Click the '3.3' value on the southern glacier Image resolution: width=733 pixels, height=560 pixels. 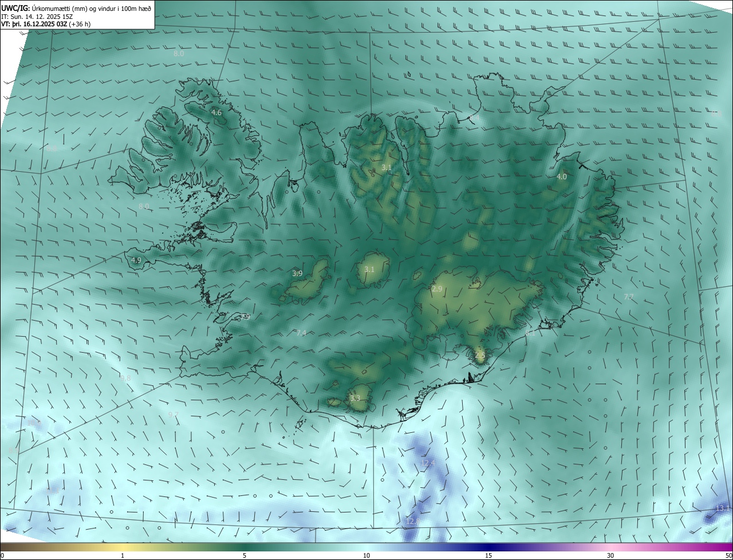(355, 398)
